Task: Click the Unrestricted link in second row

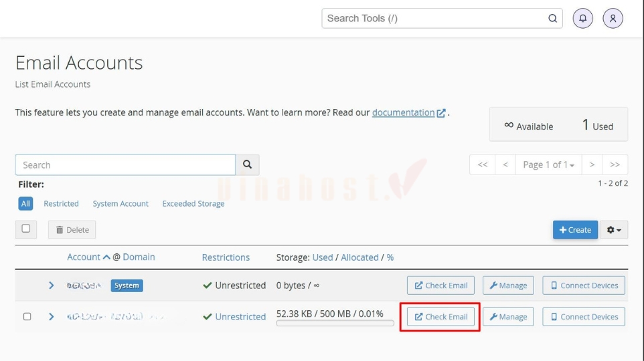Action: click(x=240, y=317)
